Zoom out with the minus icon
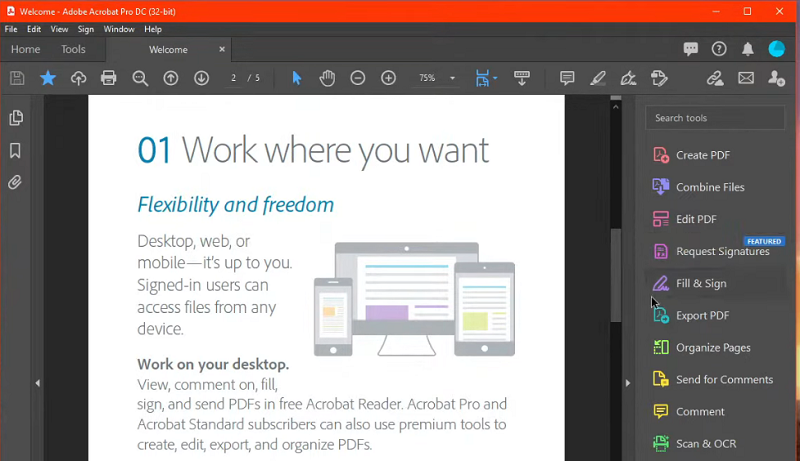Image resolution: width=800 pixels, height=461 pixels. pos(358,78)
